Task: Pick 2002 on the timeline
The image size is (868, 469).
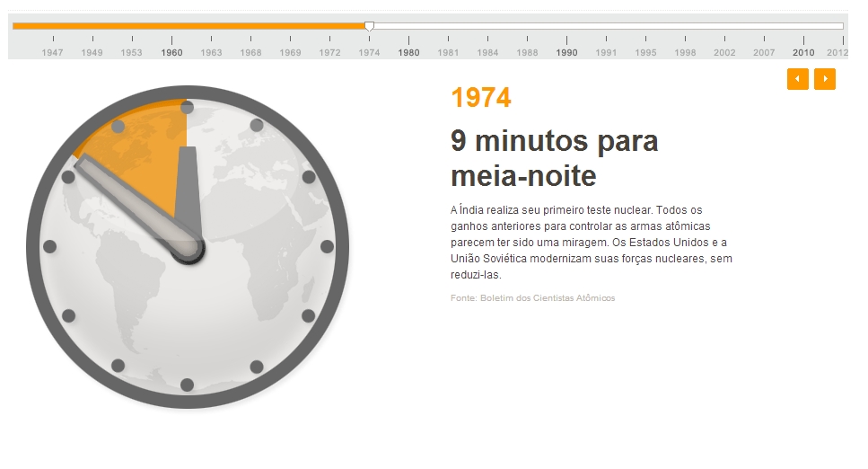Action: 724,52
